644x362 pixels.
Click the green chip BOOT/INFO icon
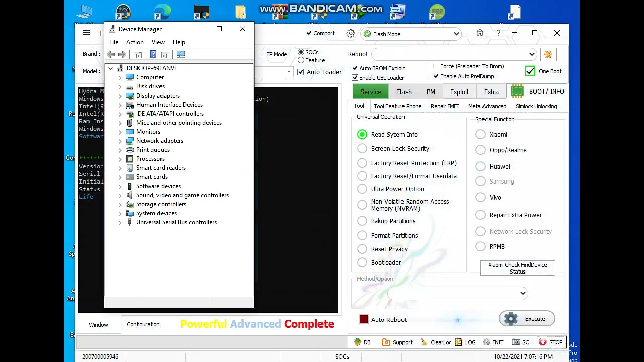click(517, 91)
